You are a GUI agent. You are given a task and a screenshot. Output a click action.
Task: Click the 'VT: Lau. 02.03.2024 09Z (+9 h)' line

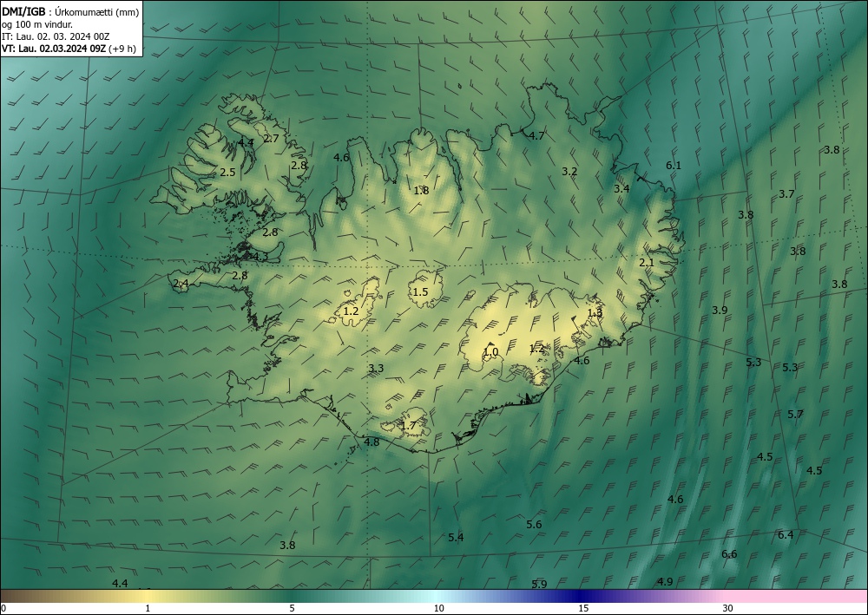tap(69, 49)
